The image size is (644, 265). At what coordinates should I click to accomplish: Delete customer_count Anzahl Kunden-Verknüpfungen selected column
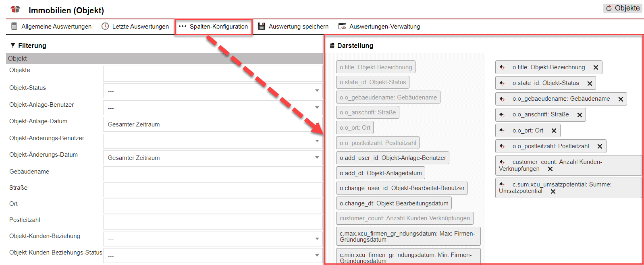point(550,169)
